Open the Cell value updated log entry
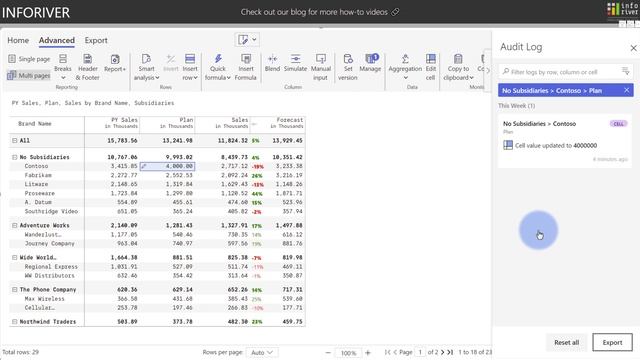Screen dimensions: 640x360 pos(565,141)
